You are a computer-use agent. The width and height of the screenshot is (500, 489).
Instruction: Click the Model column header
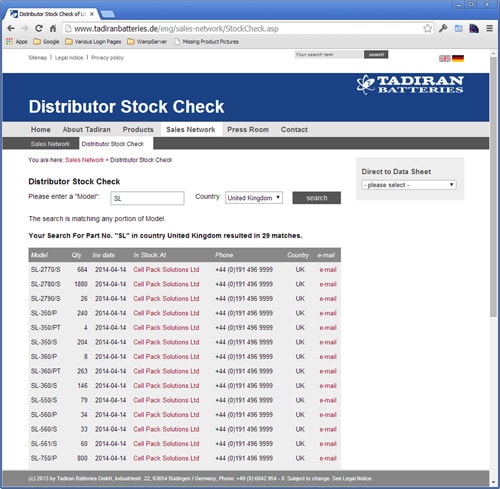click(x=39, y=255)
